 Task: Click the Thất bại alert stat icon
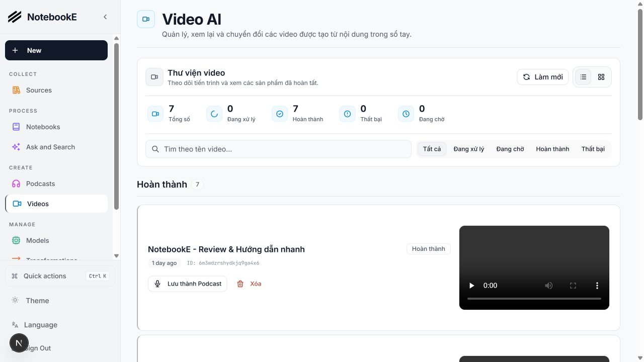point(347,114)
